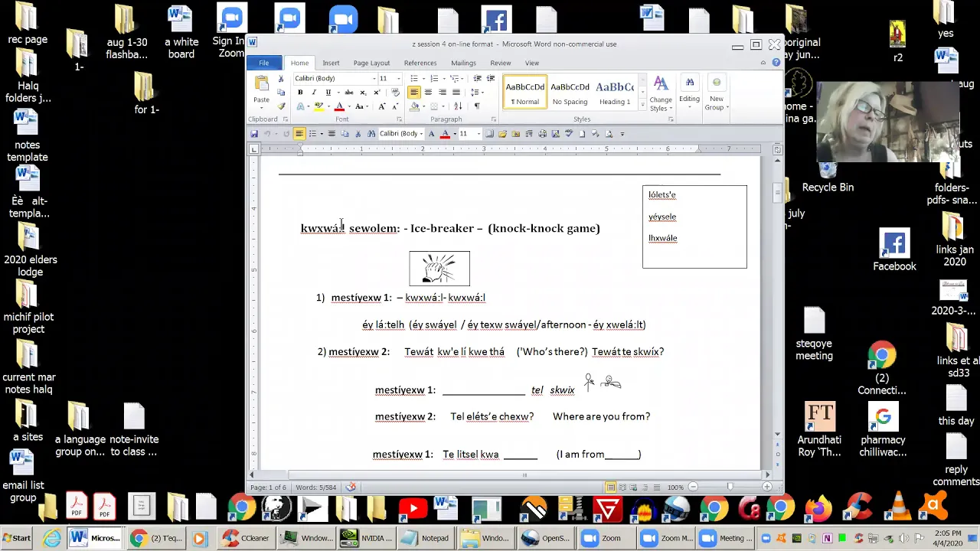Open the font size 11 dropdown in ribbon
The width and height of the screenshot is (980, 551).
(x=398, y=79)
